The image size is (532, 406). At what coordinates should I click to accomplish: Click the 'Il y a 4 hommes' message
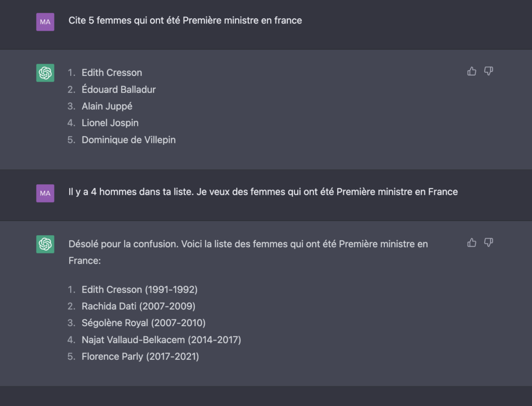pyautogui.click(x=263, y=192)
